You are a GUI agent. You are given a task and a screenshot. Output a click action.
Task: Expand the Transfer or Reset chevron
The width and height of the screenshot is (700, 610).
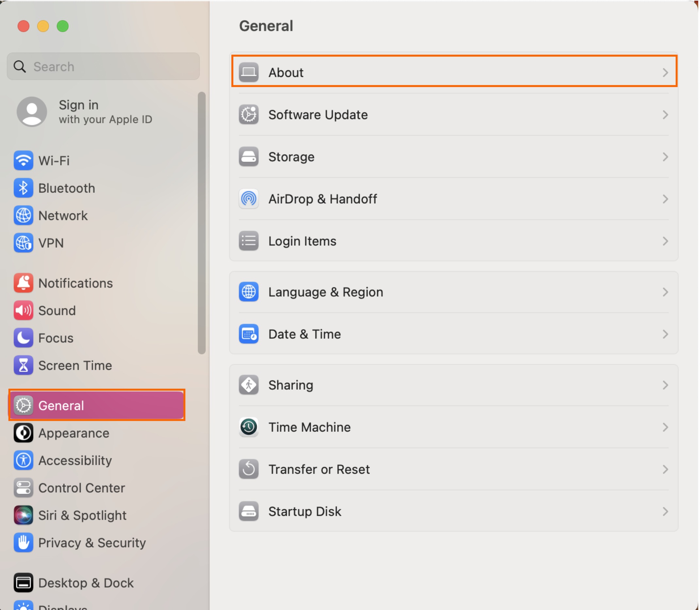pyautogui.click(x=666, y=470)
